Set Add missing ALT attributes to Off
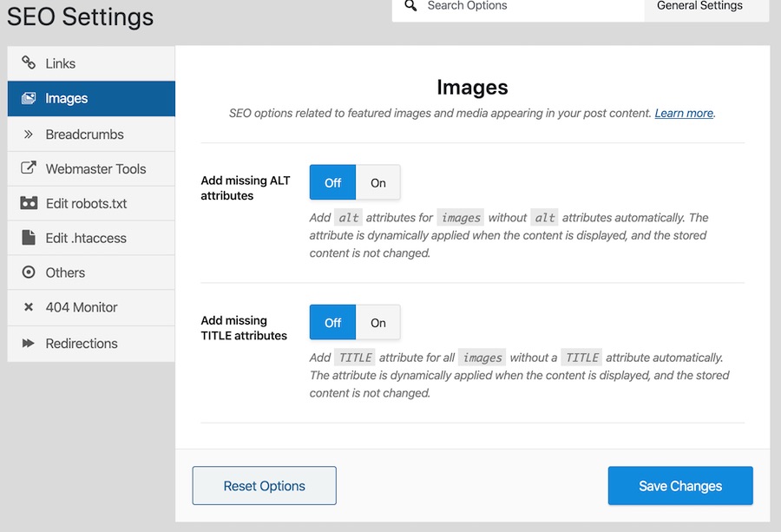Viewport: 781px width, 532px height. (332, 183)
